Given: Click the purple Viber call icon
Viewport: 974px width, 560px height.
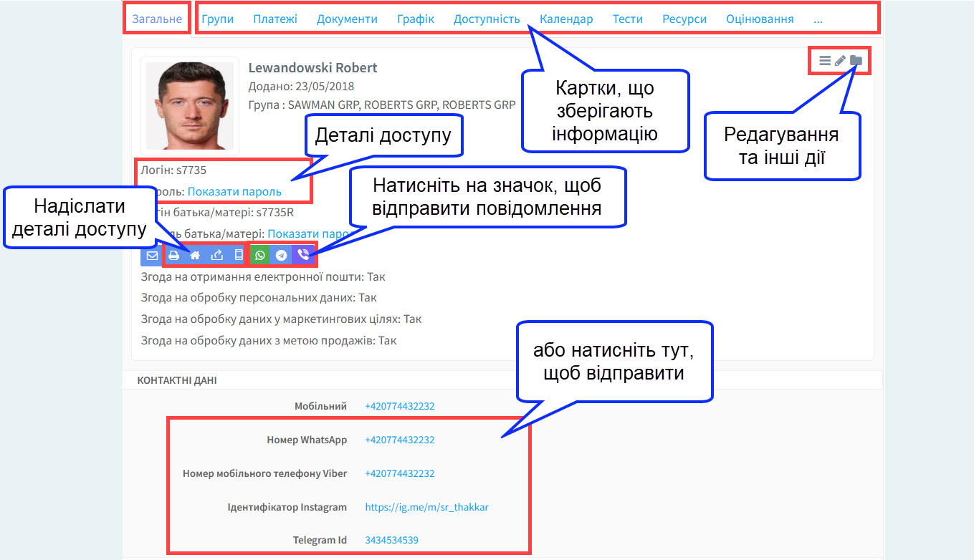Looking at the screenshot, I should (302, 254).
